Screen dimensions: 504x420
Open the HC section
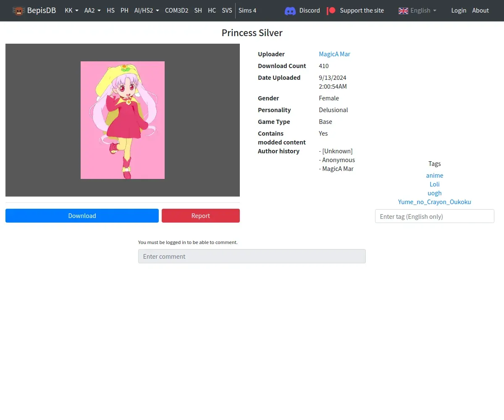click(212, 10)
